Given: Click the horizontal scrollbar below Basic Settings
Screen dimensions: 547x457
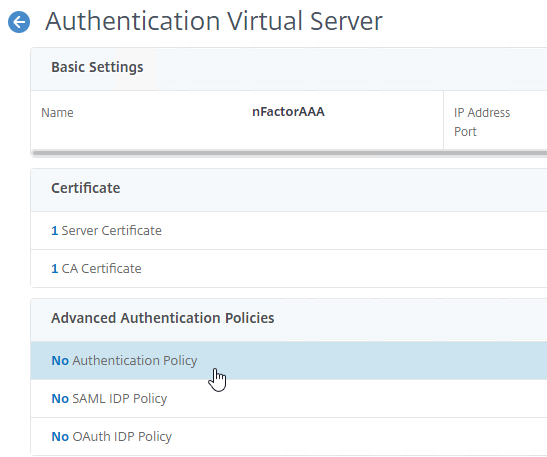Looking at the screenshot, I should point(289,153).
